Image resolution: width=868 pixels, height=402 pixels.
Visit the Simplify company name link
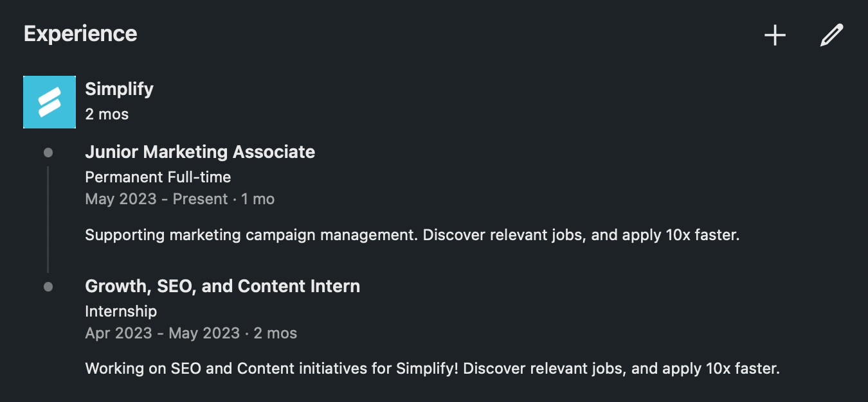[x=119, y=89]
